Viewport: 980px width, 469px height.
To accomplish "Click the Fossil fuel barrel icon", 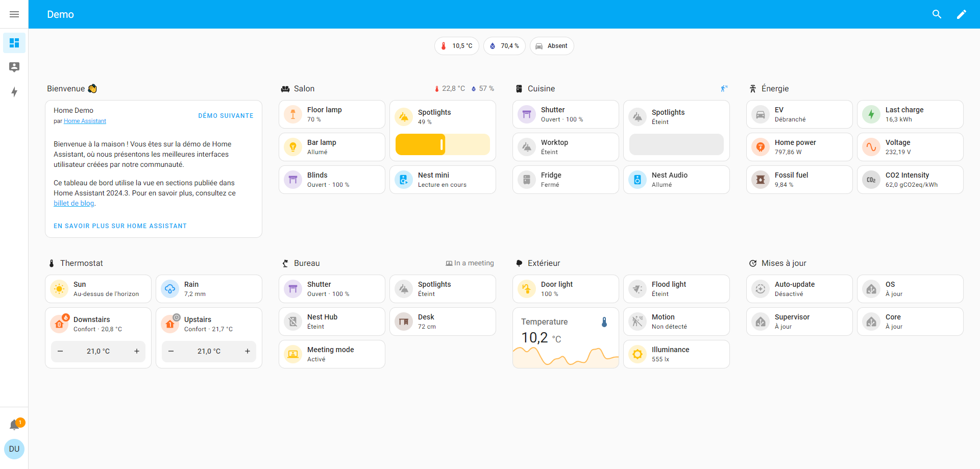I will 761,180.
